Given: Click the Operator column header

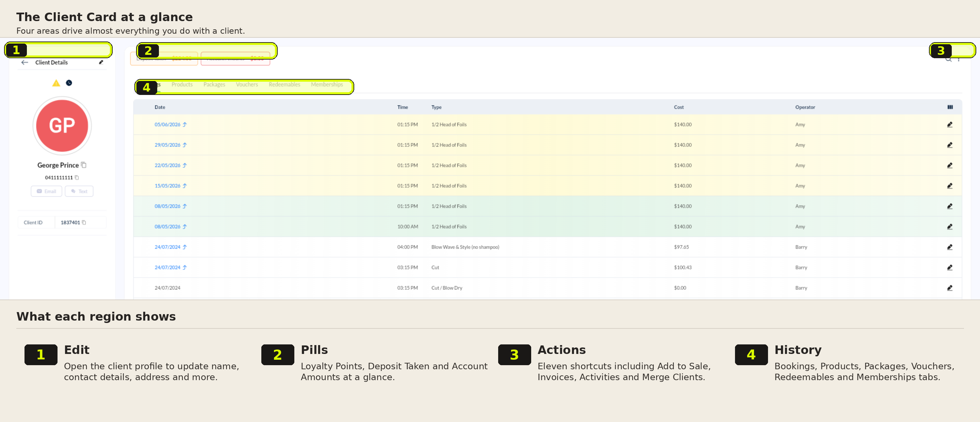Looking at the screenshot, I should pyautogui.click(x=805, y=107).
